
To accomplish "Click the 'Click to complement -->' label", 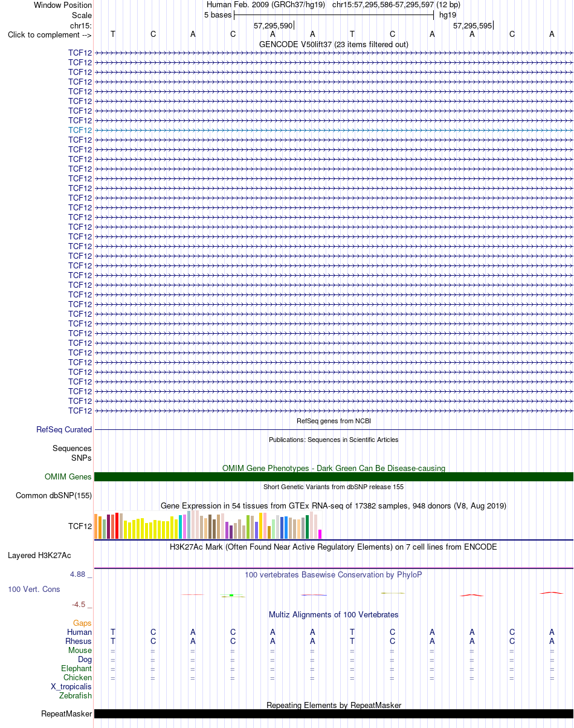I will pos(50,34).
